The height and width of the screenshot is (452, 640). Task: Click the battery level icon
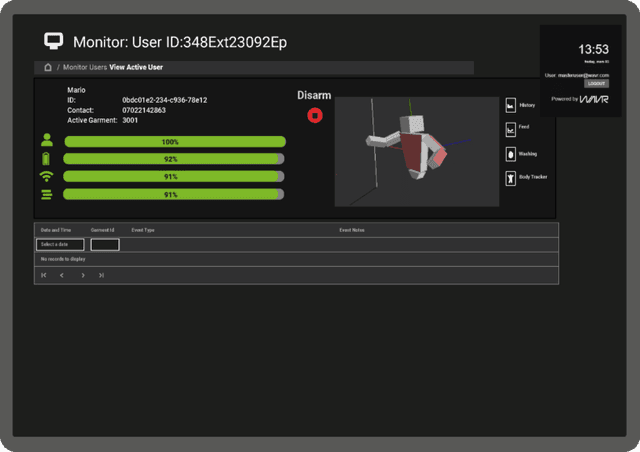(x=46, y=159)
